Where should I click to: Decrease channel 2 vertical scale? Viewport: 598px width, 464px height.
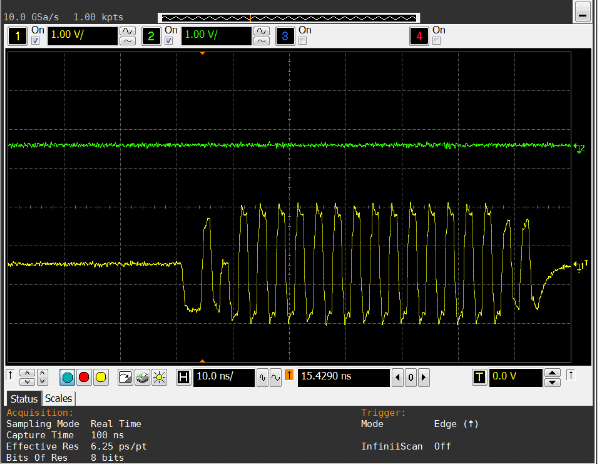pyautogui.click(x=261, y=41)
